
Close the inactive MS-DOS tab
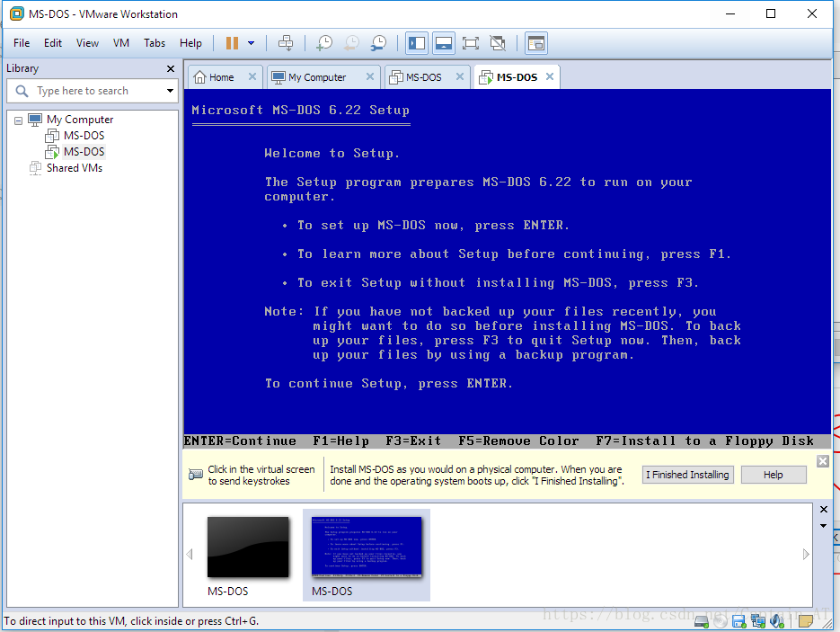(x=460, y=76)
